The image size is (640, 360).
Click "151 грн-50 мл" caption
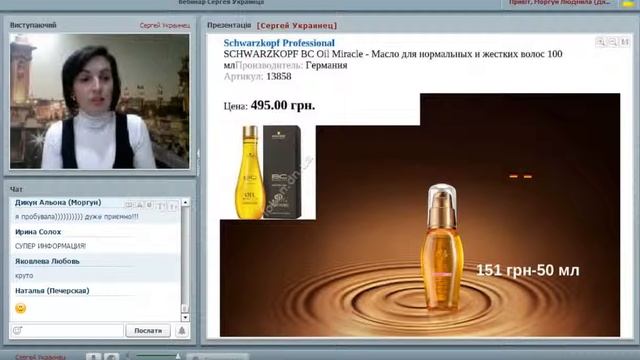[528, 270]
